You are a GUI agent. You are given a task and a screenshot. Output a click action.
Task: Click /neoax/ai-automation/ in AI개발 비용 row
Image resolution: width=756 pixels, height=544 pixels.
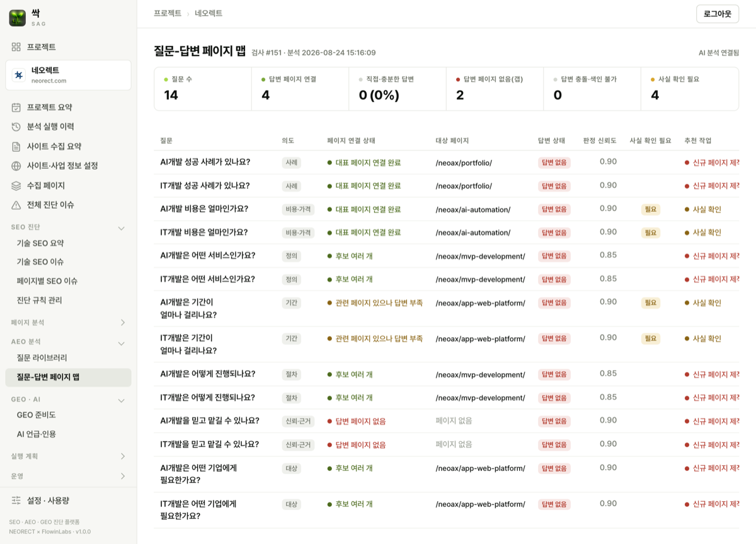click(x=473, y=209)
